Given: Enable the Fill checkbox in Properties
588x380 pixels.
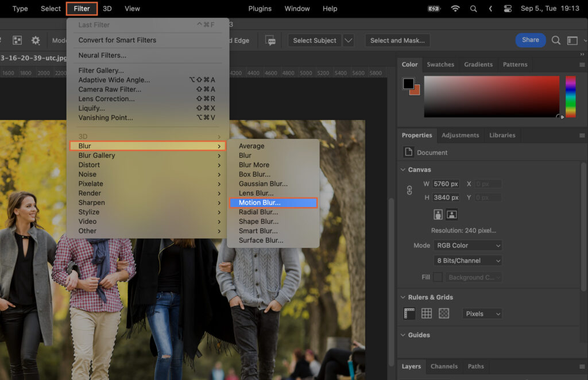Looking at the screenshot, I should point(438,277).
